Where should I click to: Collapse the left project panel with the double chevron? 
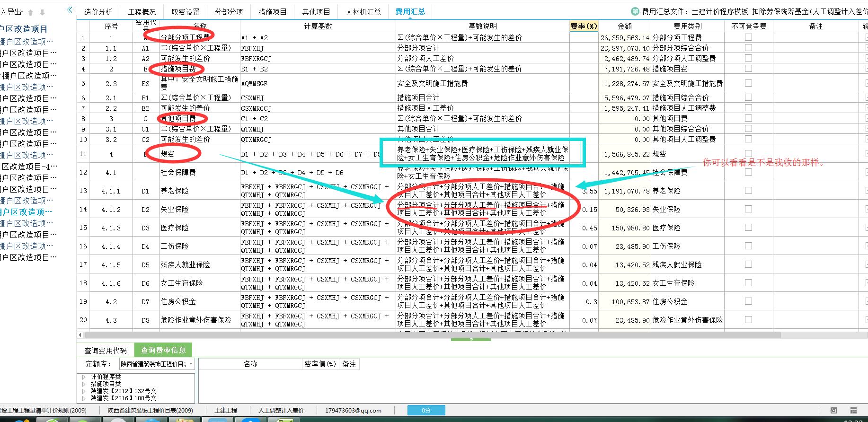pyautogui.click(x=70, y=10)
